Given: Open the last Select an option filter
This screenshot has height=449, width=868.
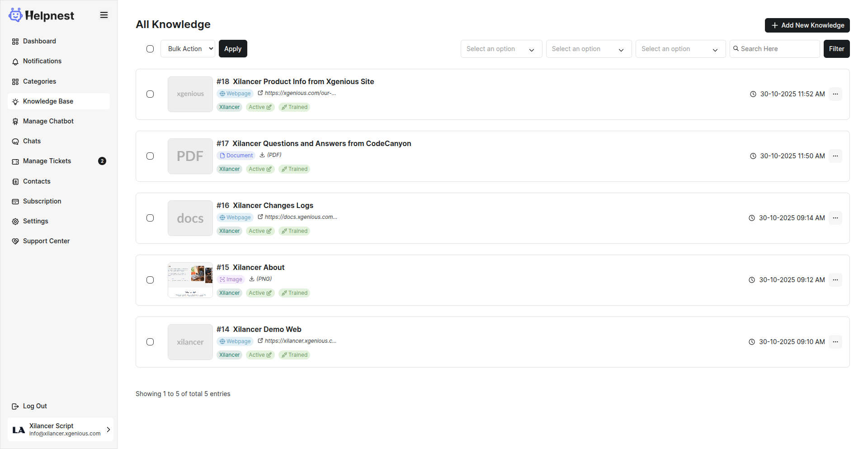Looking at the screenshot, I should 680,49.
